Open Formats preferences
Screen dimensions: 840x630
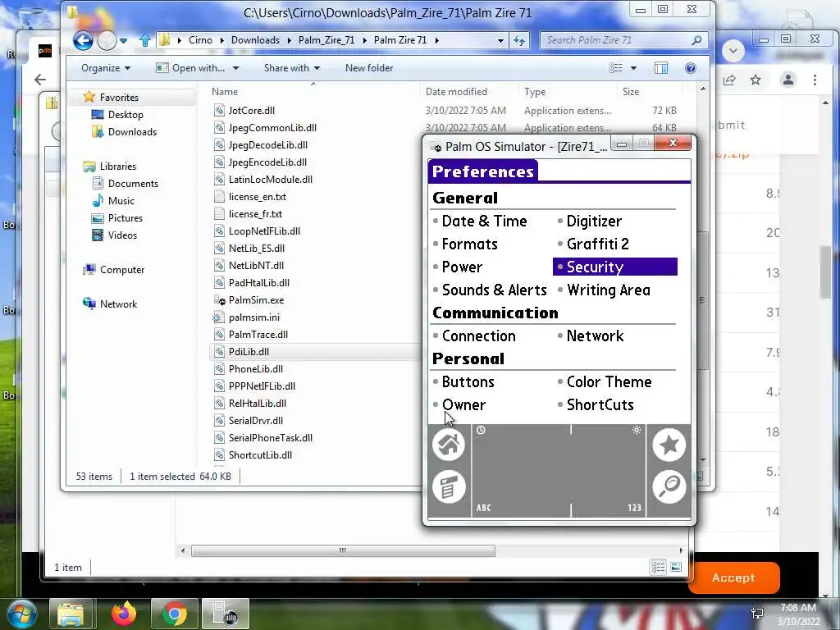tap(469, 244)
